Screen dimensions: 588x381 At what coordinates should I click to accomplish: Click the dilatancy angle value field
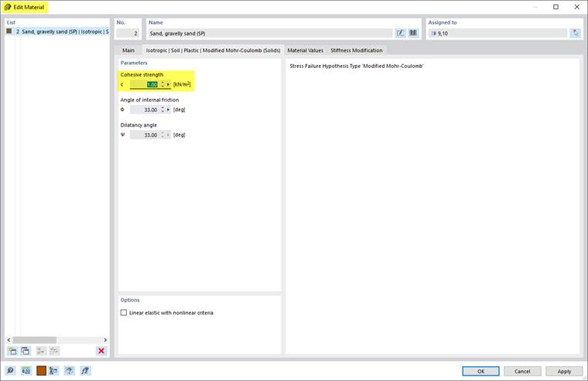click(x=145, y=135)
